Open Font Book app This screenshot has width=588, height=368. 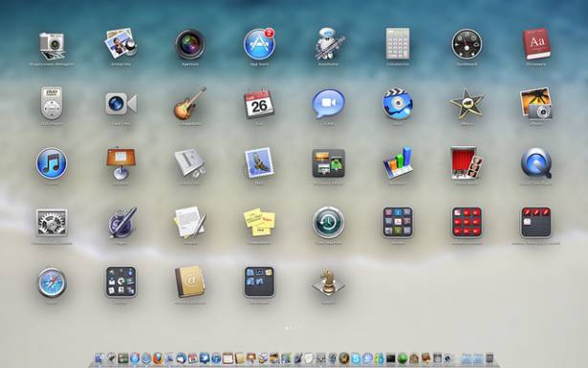coord(190,162)
